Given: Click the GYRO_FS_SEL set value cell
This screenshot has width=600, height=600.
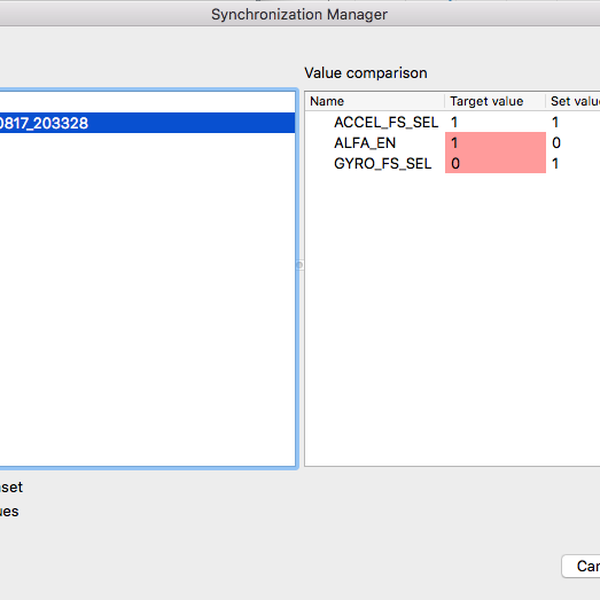Looking at the screenshot, I should tap(573, 163).
